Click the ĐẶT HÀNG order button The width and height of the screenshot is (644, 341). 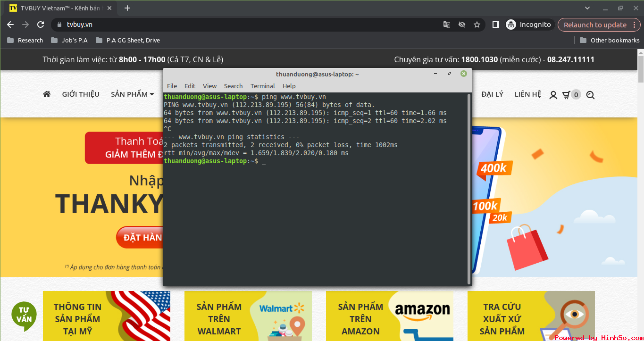point(140,238)
